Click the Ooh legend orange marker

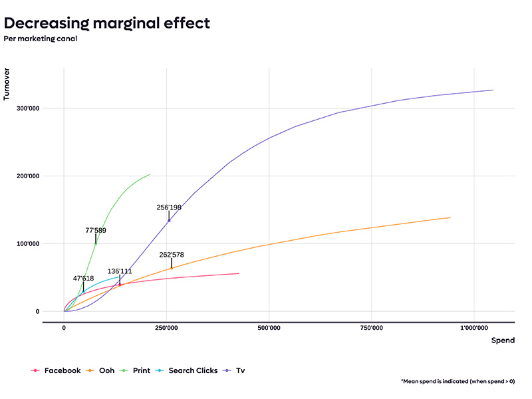[x=90, y=370]
